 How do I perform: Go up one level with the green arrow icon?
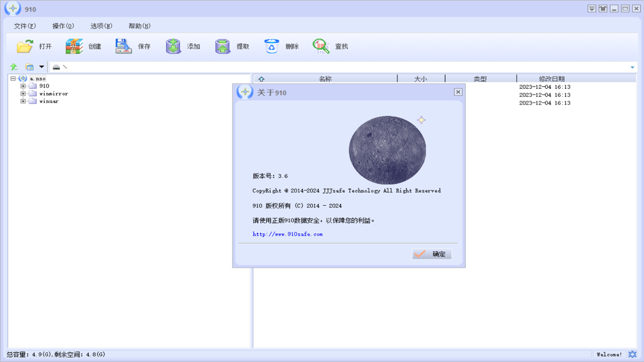[14, 67]
